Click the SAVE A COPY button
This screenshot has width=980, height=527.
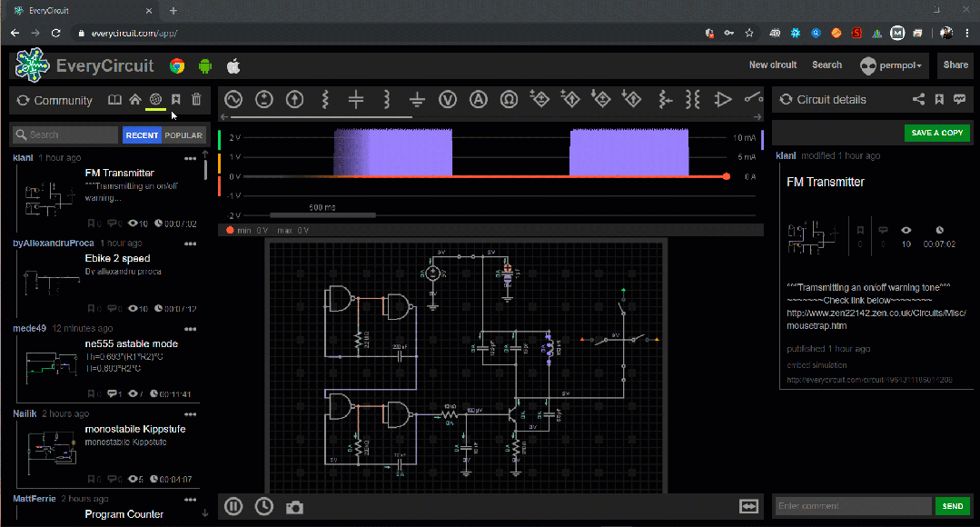point(937,133)
